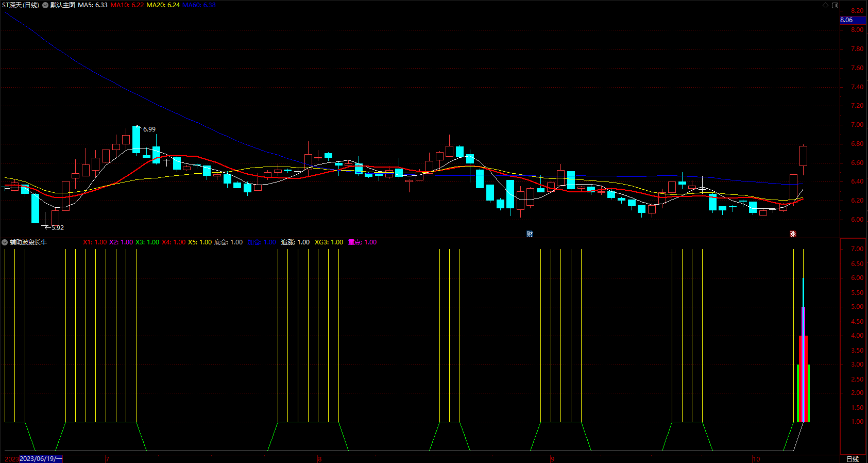Click the 6.99 high price annotation
Image resolution: width=868 pixels, height=463 pixels.
[149, 129]
